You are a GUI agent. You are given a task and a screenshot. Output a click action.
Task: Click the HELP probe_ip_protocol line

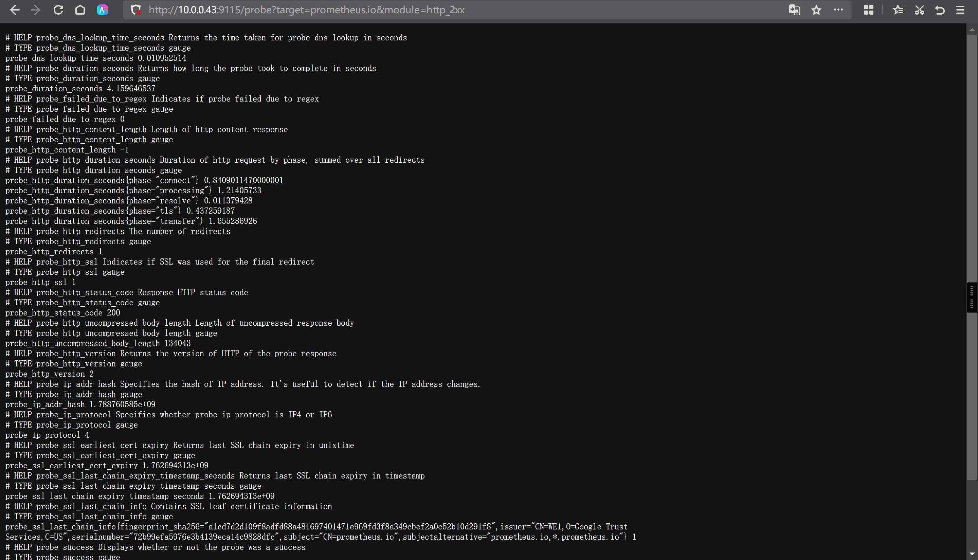(x=169, y=415)
